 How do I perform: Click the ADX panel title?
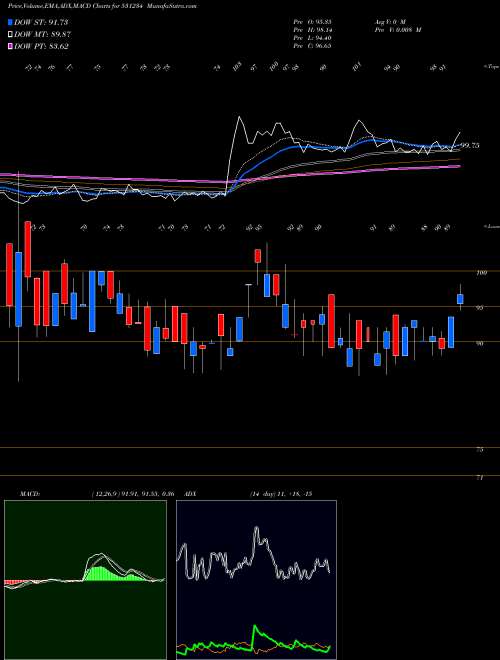click(191, 494)
